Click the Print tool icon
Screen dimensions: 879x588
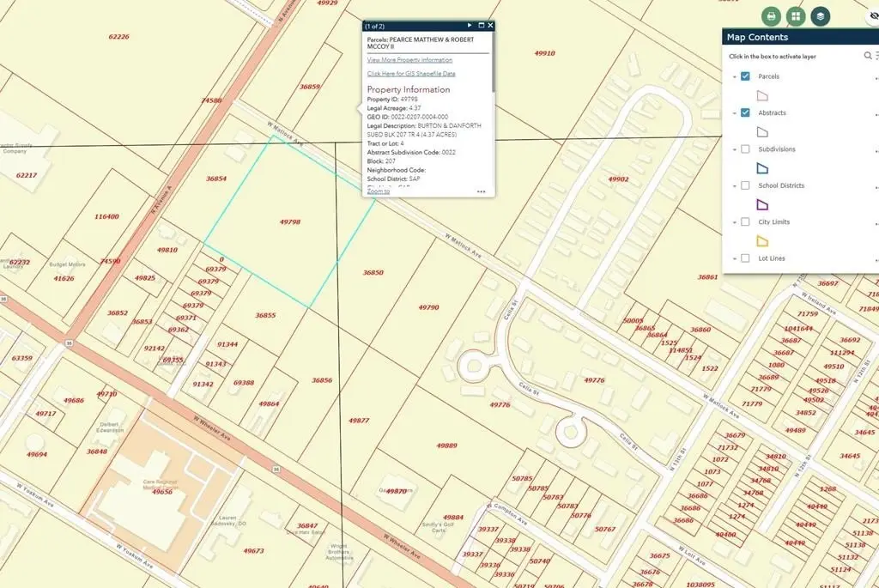coord(771,15)
